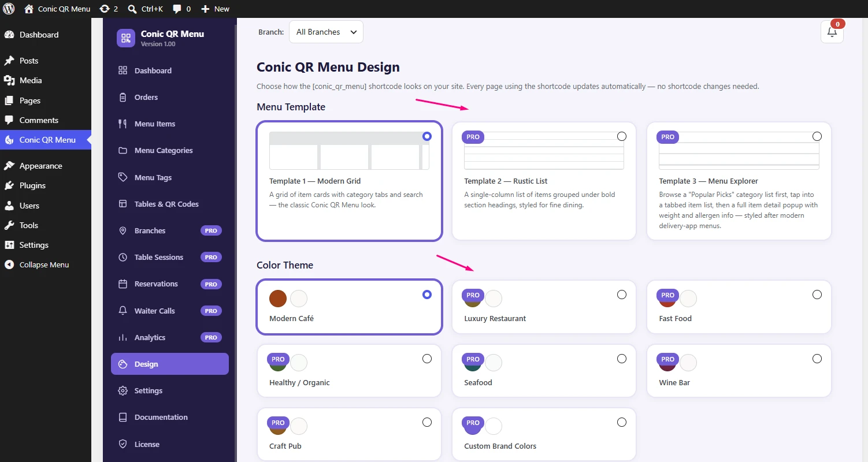Click the pushpin icon beside Posts
The width and height of the screenshot is (868, 462).
click(9, 61)
